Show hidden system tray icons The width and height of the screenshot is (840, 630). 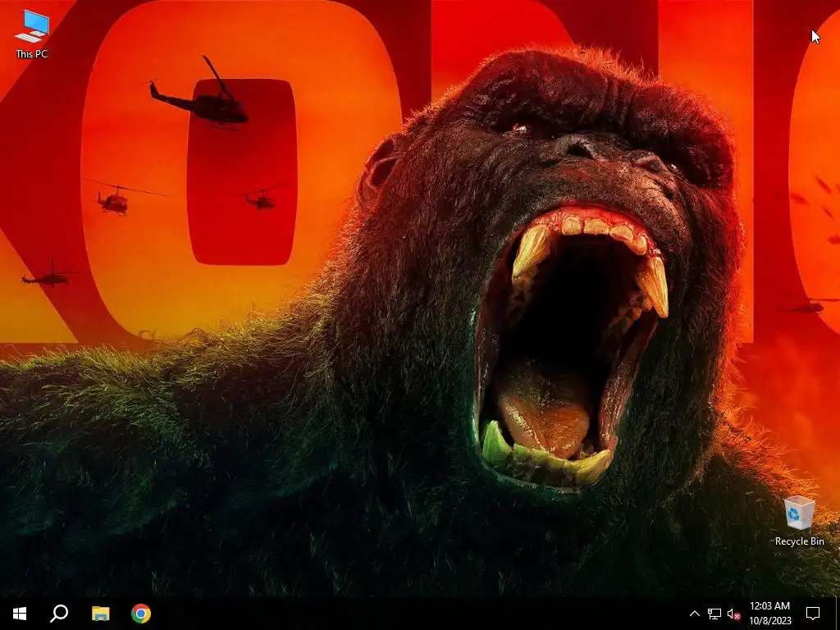tap(694, 614)
